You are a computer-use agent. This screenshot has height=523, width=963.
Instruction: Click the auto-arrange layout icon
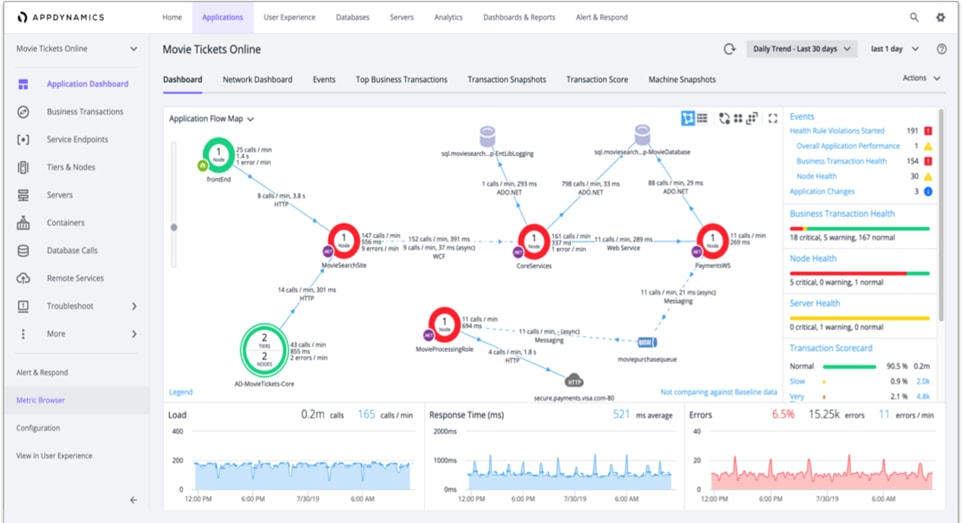coord(724,118)
